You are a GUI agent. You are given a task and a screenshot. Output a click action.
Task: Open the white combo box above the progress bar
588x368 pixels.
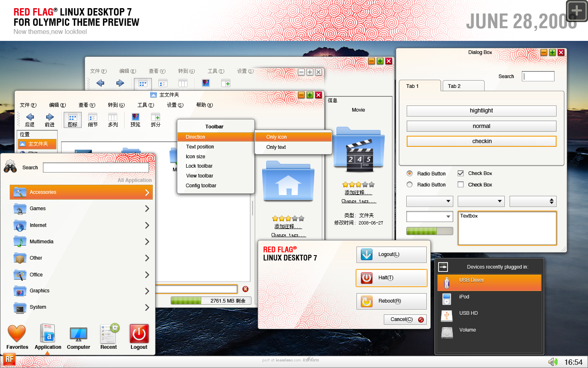tap(430, 217)
